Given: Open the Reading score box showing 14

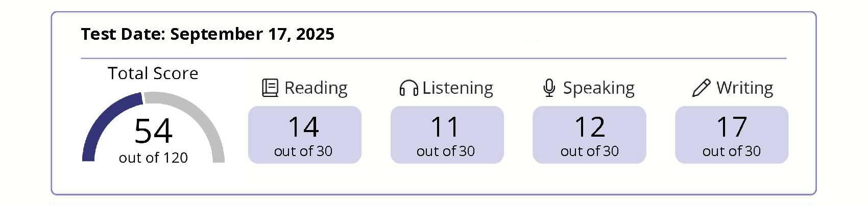Looking at the screenshot, I should (x=304, y=135).
